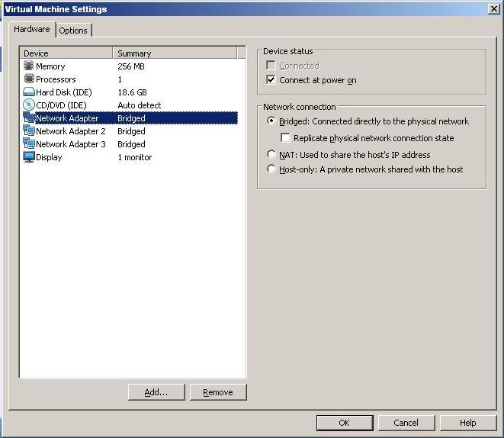Screen dimensions: 504x438
Task: Click the Memory chip icon
Action: [x=29, y=66]
